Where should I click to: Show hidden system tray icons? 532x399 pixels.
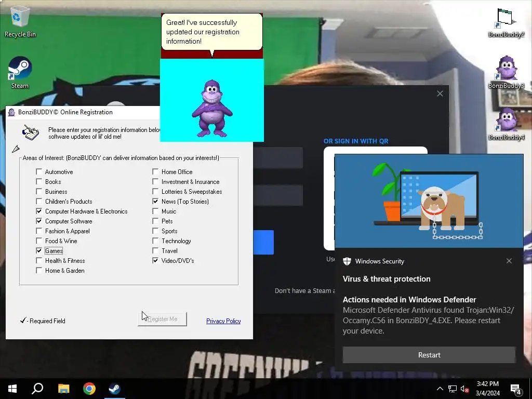(x=440, y=389)
